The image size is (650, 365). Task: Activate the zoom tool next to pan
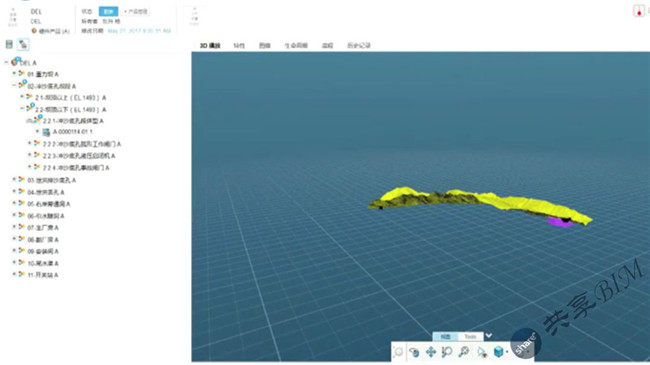pyautogui.click(x=447, y=352)
